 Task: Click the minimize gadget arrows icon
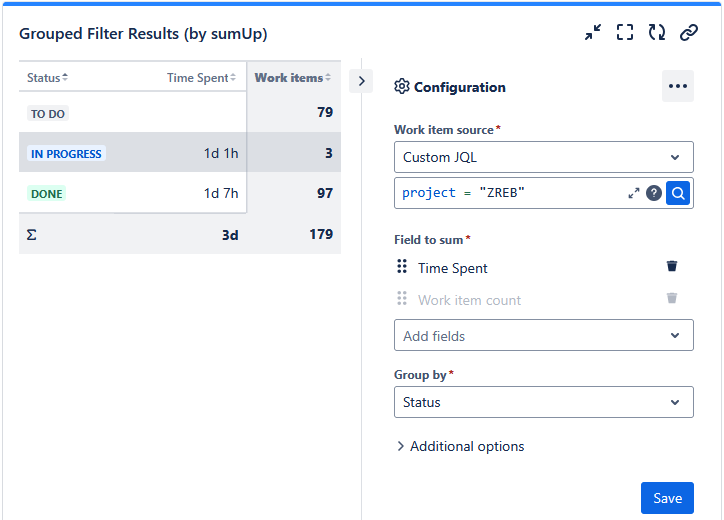[x=593, y=33]
